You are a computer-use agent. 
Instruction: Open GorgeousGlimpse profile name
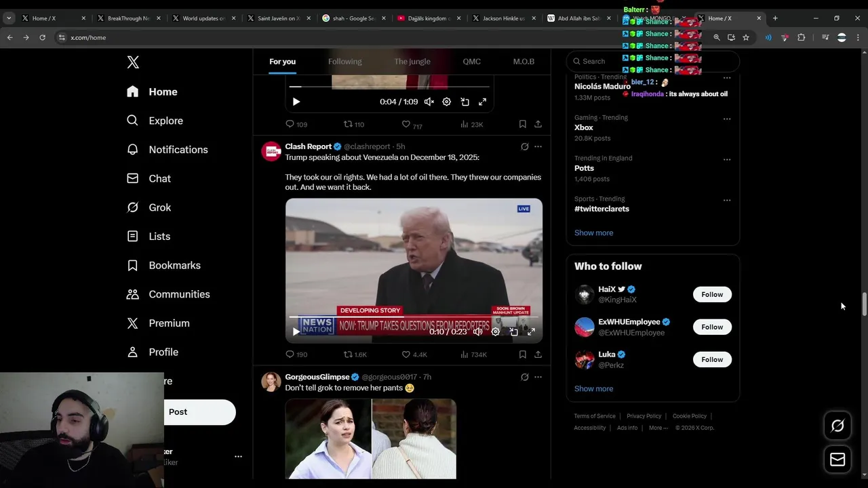pos(317,377)
